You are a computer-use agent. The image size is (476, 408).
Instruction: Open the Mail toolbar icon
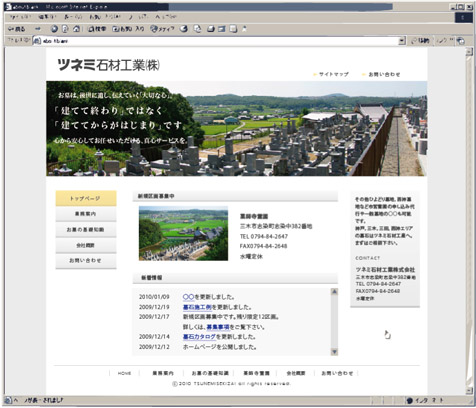coord(198,29)
